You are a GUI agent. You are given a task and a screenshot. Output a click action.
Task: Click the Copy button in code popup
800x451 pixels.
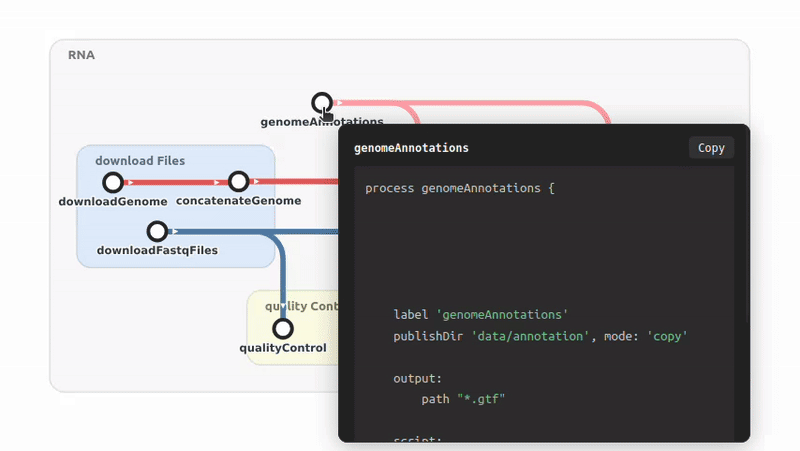click(711, 148)
